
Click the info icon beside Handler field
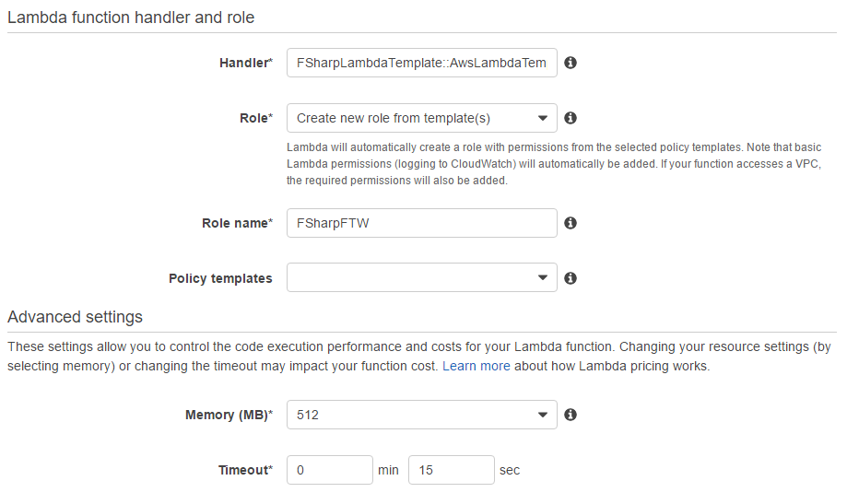pyautogui.click(x=571, y=63)
